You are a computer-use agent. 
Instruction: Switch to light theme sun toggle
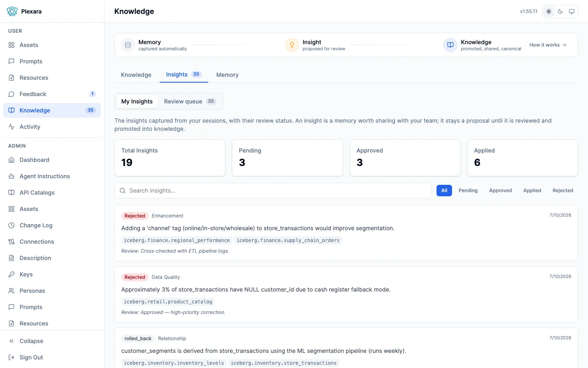point(549,11)
